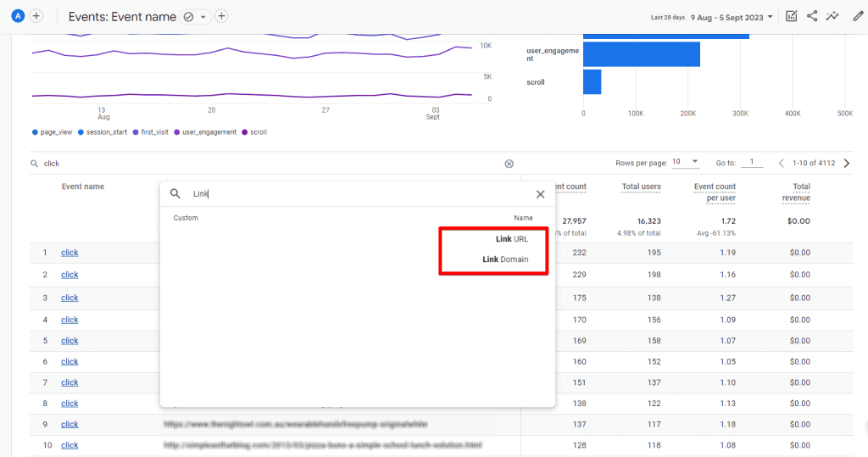Open the dropdown arrow beside report title
Screen dimensions: 868x457
203,17
